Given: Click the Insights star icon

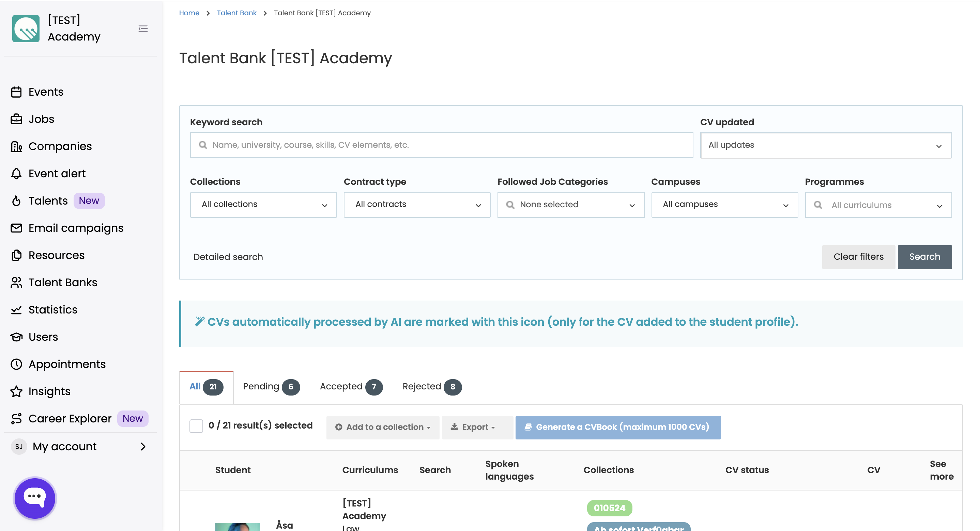Looking at the screenshot, I should [x=16, y=391].
